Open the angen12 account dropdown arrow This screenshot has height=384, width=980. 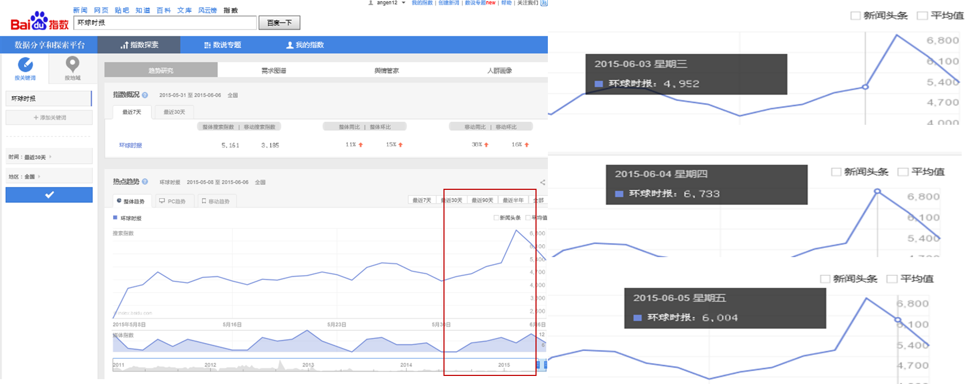click(404, 3)
